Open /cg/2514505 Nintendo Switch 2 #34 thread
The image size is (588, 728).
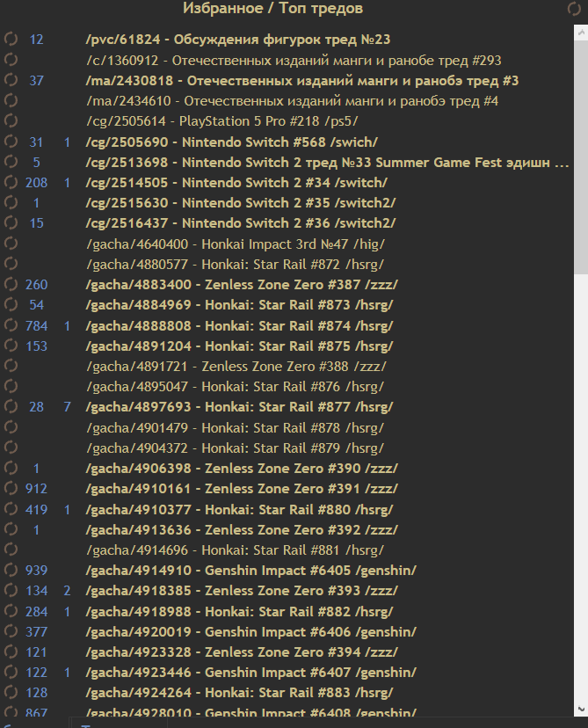(236, 183)
